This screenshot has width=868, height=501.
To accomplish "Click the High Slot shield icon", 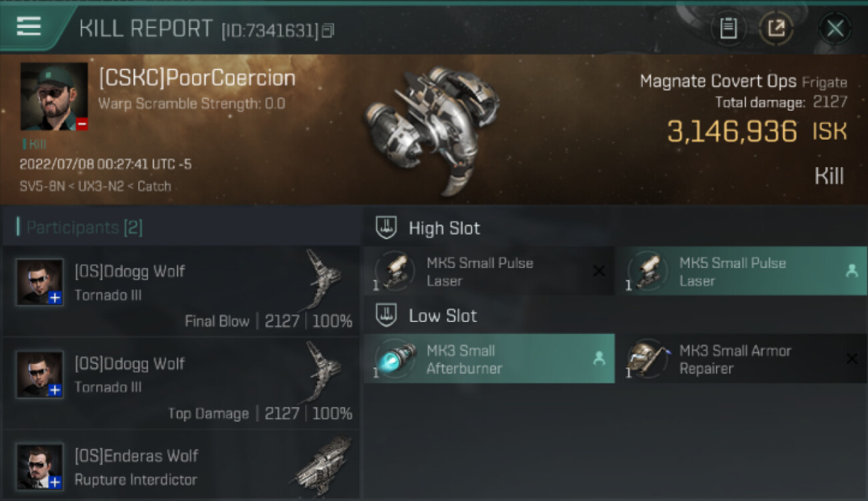I will [x=386, y=228].
